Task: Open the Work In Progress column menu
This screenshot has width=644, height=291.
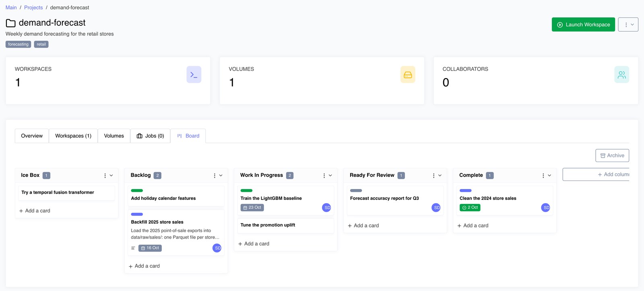Action: click(327, 175)
